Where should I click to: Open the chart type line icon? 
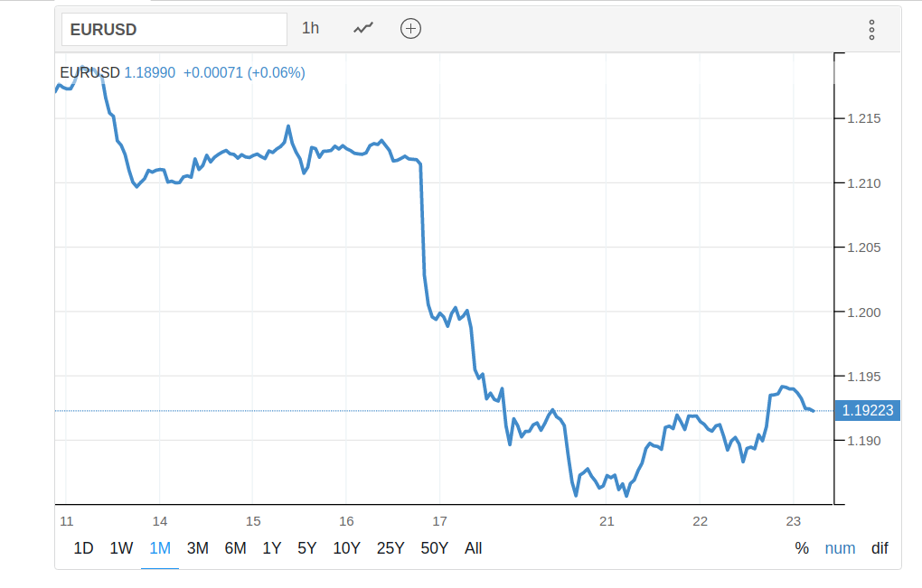click(x=363, y=29)
